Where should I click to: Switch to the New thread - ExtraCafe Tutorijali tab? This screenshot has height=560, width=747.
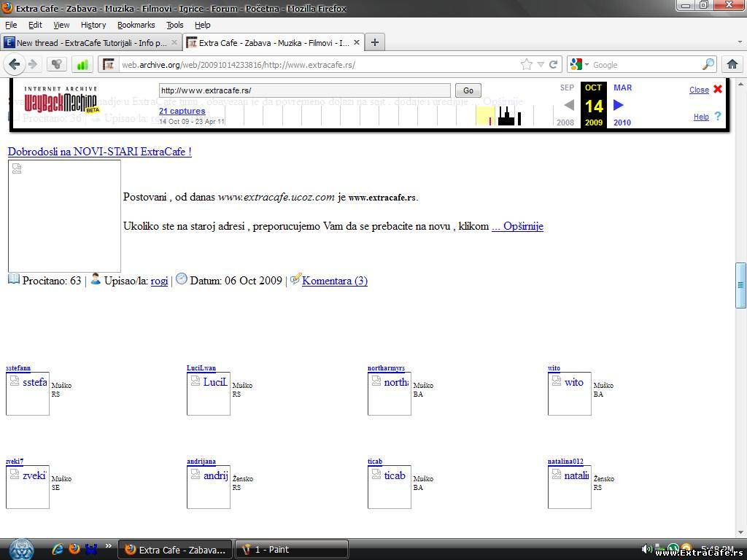click(91, 42)
